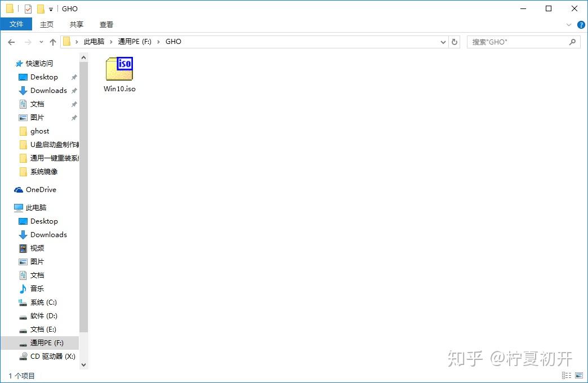Image resolution: width=588 pixels, height=383 pixels.
Task: Go up one level with the up arrow
Action: click(x=52, y=41)
